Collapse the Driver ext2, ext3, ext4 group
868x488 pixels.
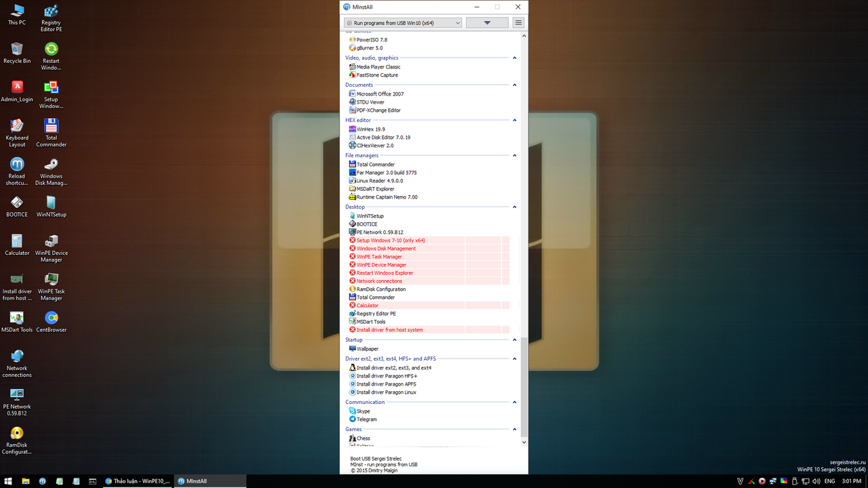point(515,359)
